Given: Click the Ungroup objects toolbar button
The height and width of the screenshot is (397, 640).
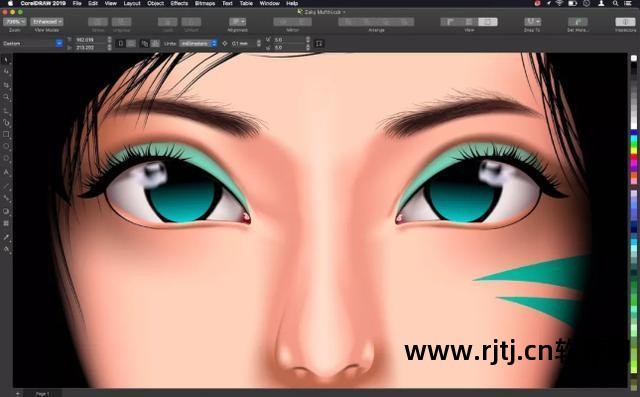Looking at the screenshot, I should (x=122, y=22).
